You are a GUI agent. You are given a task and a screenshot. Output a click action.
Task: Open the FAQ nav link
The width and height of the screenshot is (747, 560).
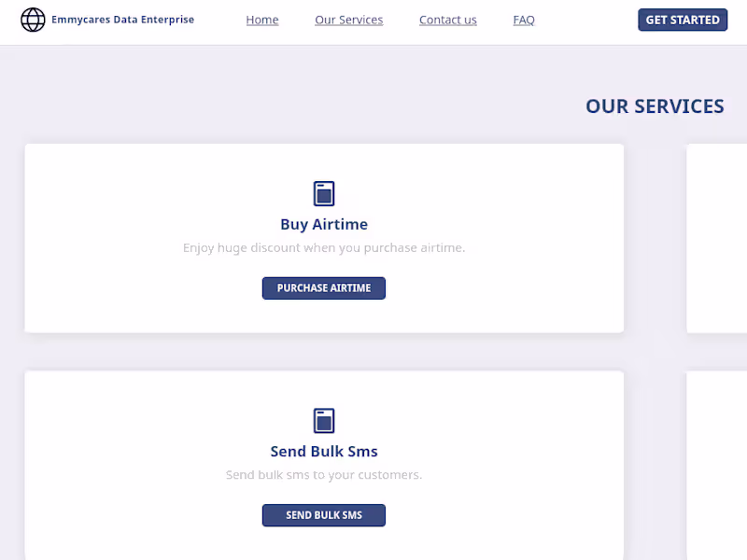(524, 20)
